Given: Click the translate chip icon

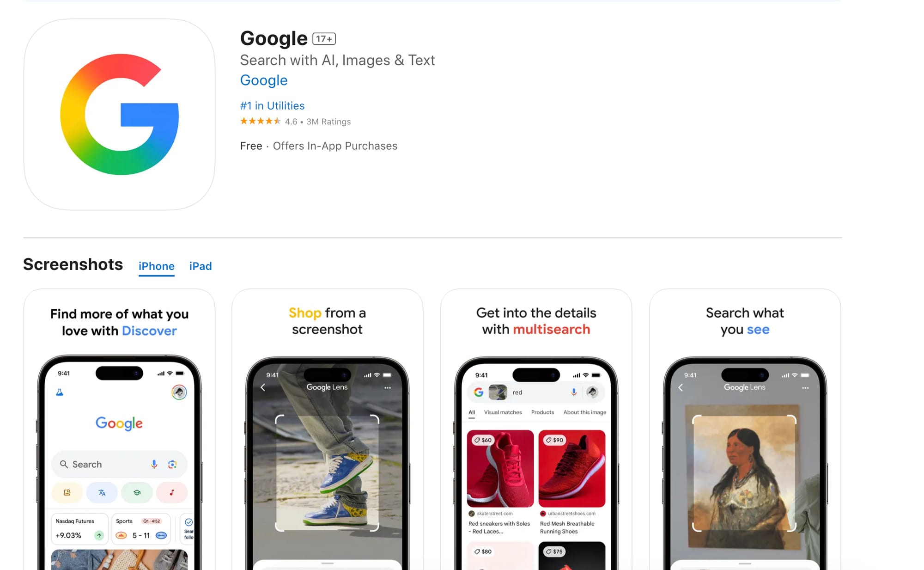Looking at the screenshot, I should (102, 493).
